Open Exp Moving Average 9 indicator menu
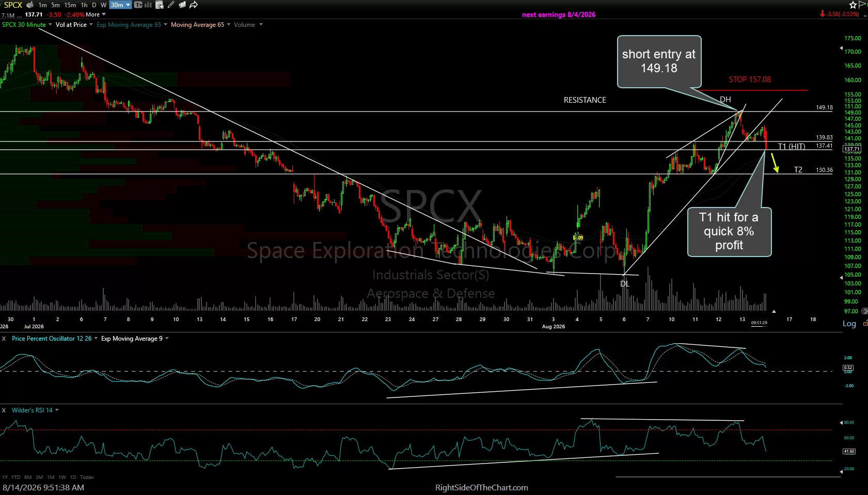 [x=135, y=339]
